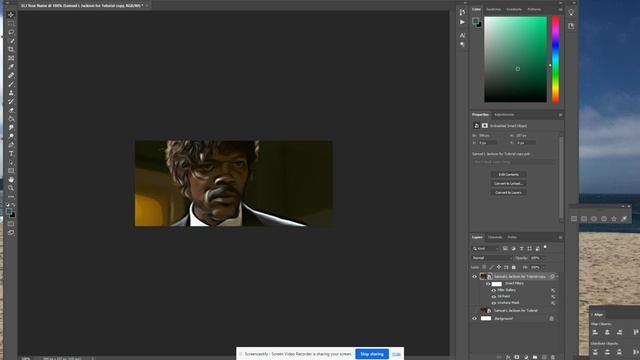
Task: Toggle Unsharp Mask visibility eye
Action: (493, 303)
